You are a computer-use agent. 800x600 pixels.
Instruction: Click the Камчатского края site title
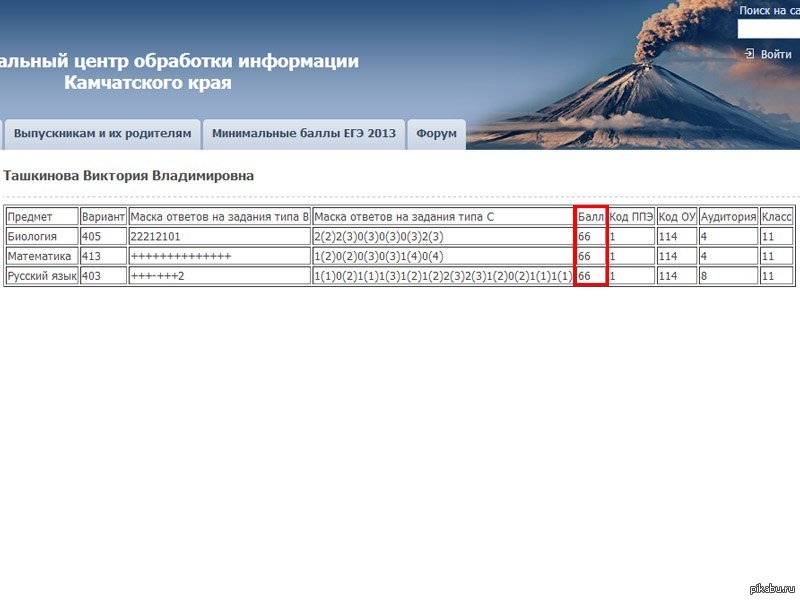147,82
